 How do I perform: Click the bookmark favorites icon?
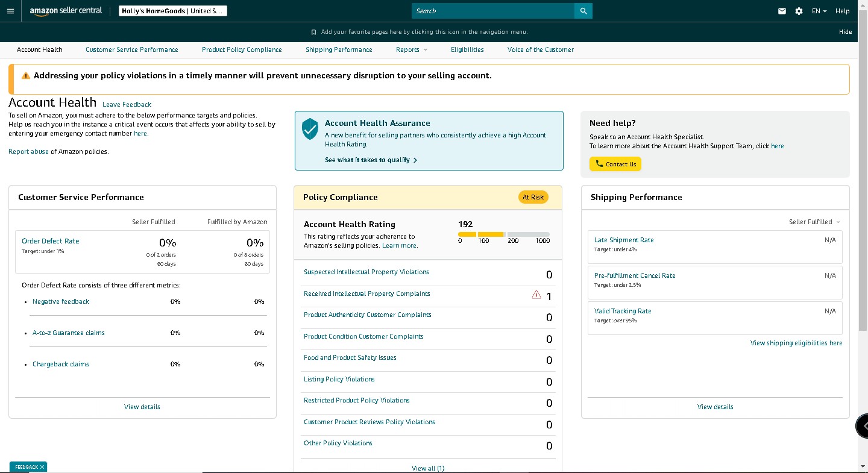click(x=313, y=32)
